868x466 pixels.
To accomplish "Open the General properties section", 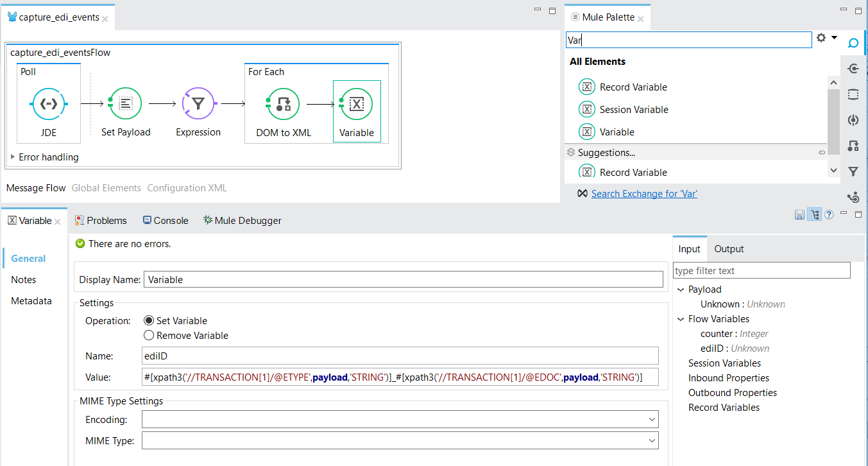I will [28, 259].
